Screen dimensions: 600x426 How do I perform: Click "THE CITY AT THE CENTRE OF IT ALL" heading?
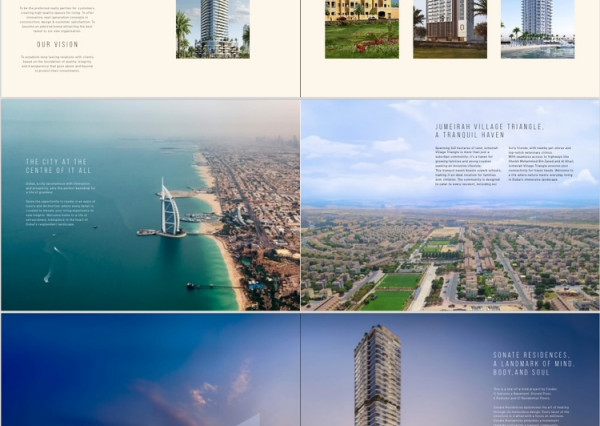pyautogui.click(x=59, y=166)
